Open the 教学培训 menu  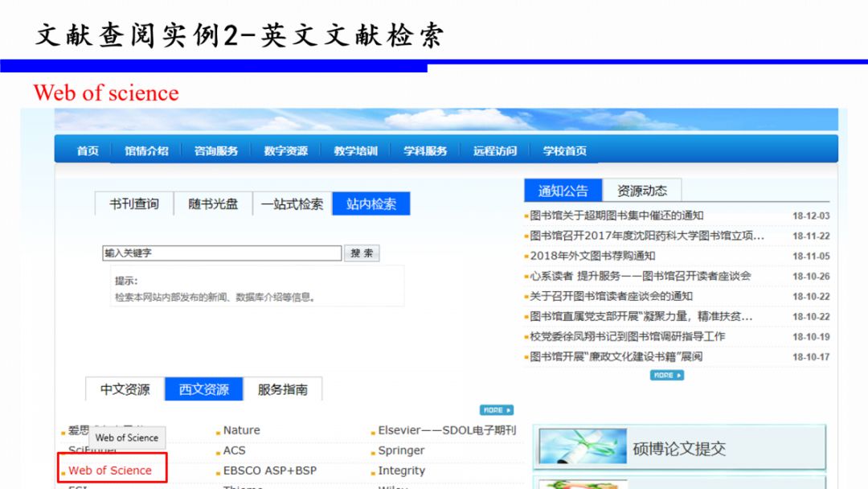pos(355,150)
